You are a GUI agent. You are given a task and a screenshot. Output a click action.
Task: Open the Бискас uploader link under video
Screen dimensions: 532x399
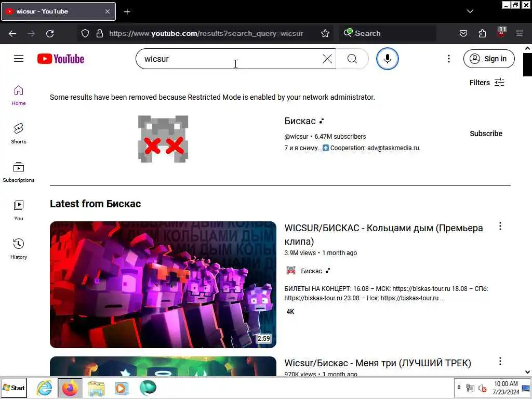click(x=312, y=271)
